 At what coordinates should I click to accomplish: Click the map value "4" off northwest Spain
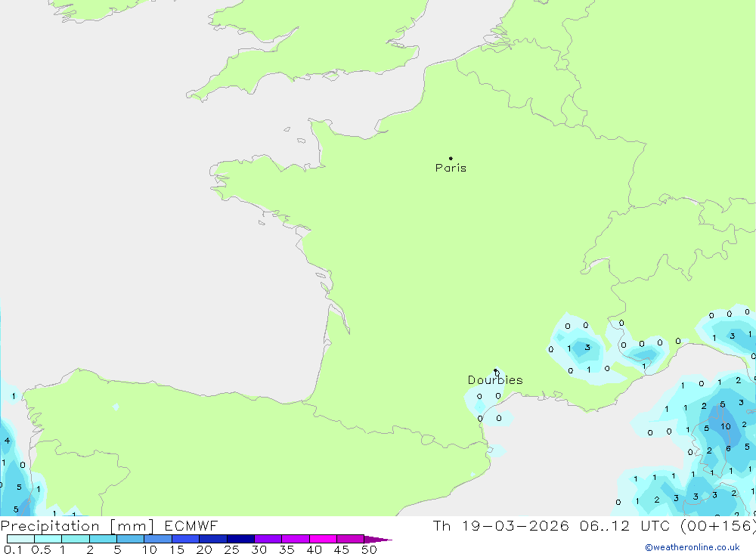pos(7,440)
